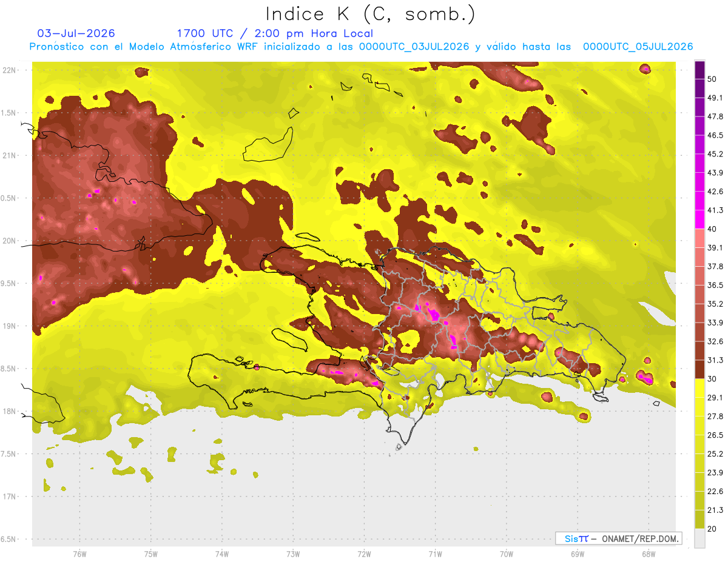Screen dimensions: 728x562
Task: Click the "19N" latitude label
Action: coord(10,326)
